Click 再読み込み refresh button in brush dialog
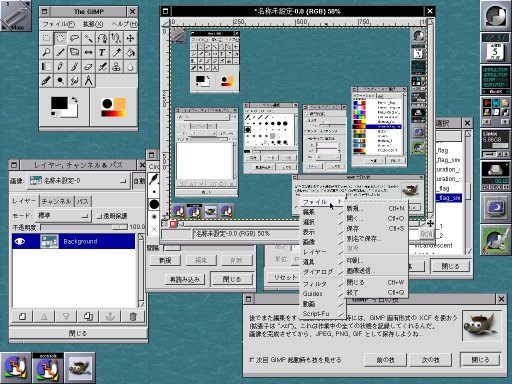Viewport: 512px width, 384px height. pos(184,279)
